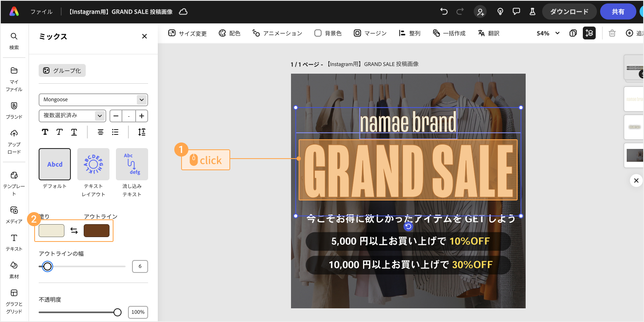Select the namae brand text on canvas
644x322 pixels.
[x=408, y=123]
